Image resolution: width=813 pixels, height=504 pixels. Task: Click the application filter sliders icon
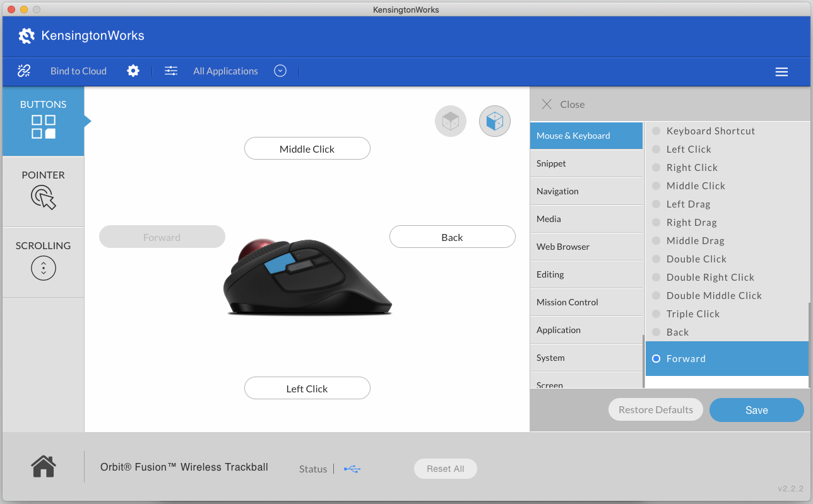click(x=171, y=71)
